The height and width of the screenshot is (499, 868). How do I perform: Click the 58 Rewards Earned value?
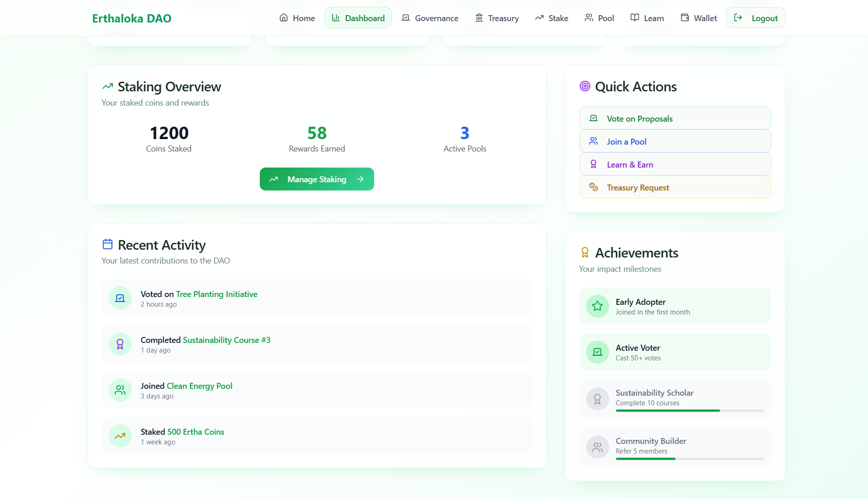(x=317, y=133)
